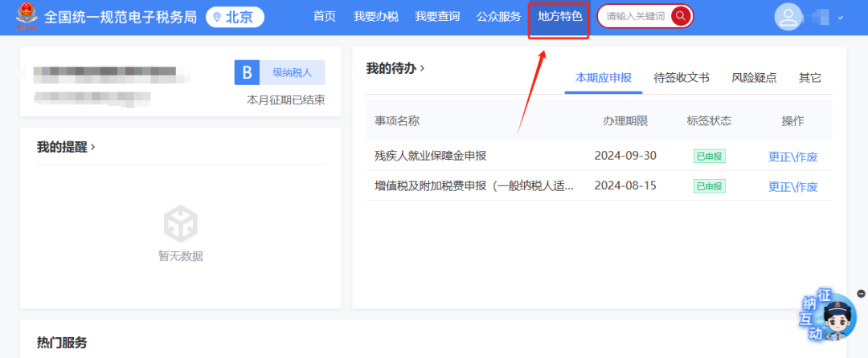
Task: Dismiss the assistant with the minus icon
Action: point(861,293)
